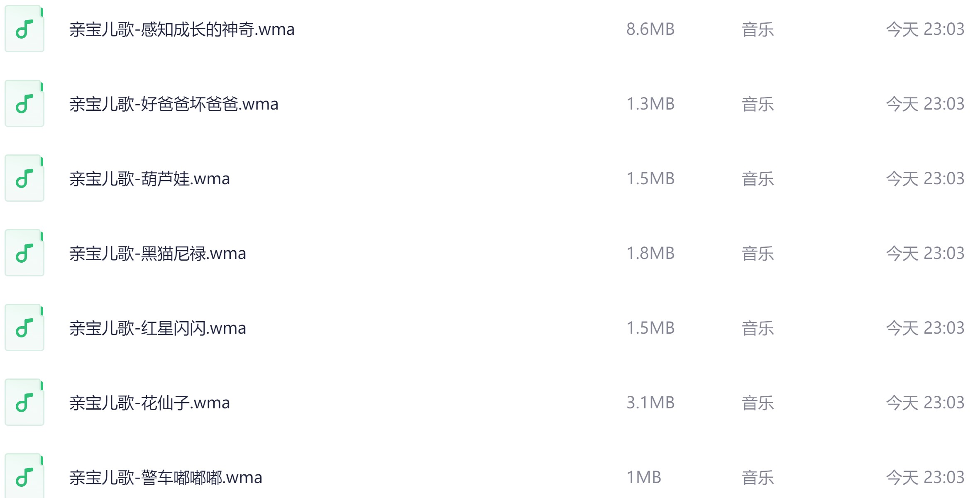The height and width of the screenshot is (498, 980).
Task: Click the 音乐 label for 红星闪闪
Action: (757, 327)
